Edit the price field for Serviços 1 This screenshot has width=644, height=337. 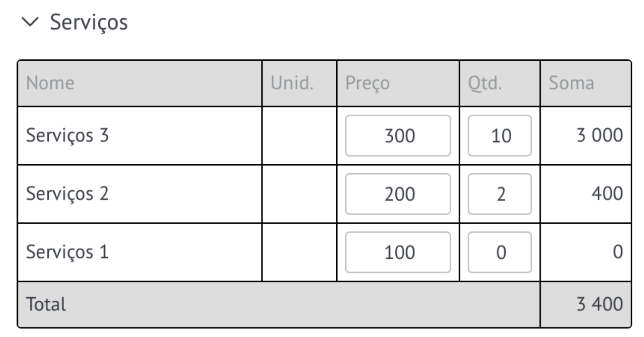pos(398,252)
